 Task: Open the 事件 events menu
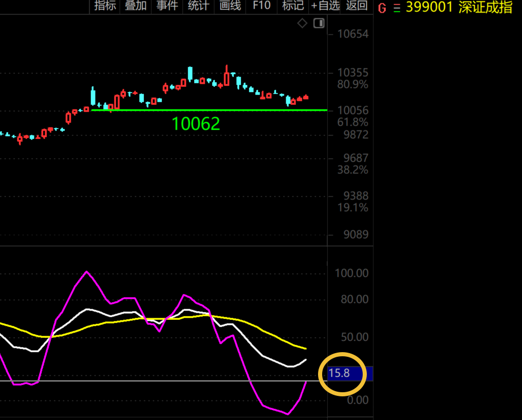(167, 6)
